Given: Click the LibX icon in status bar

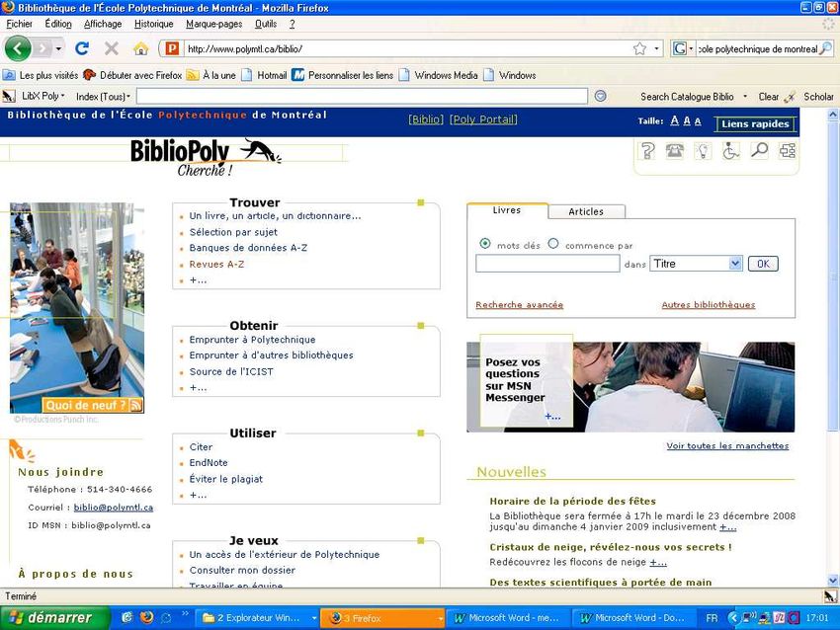Looking at the screenshot, I should [x=830, y=596].
